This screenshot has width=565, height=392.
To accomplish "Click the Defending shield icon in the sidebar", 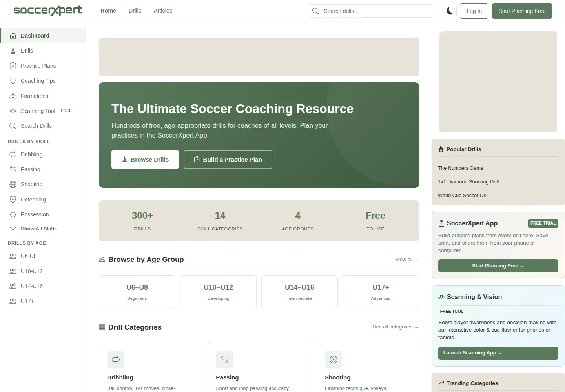I will (x=13, y=200).
